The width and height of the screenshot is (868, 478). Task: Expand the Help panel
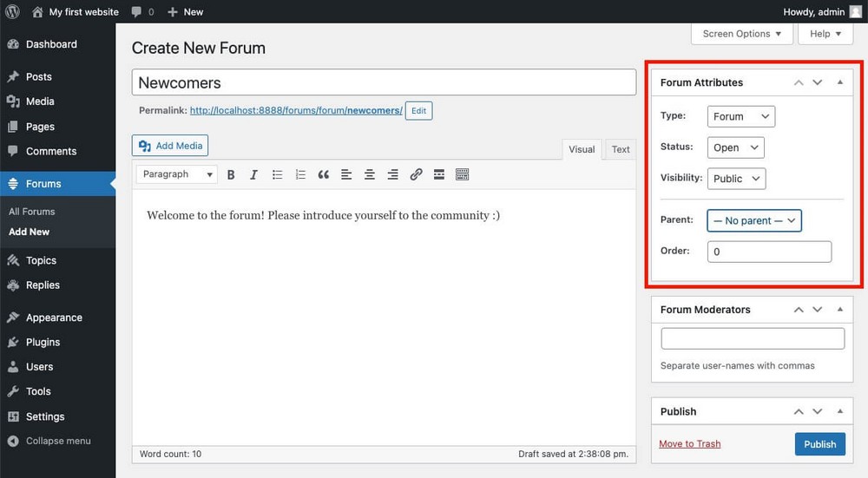pyautogui.click(x=825, y=34)
